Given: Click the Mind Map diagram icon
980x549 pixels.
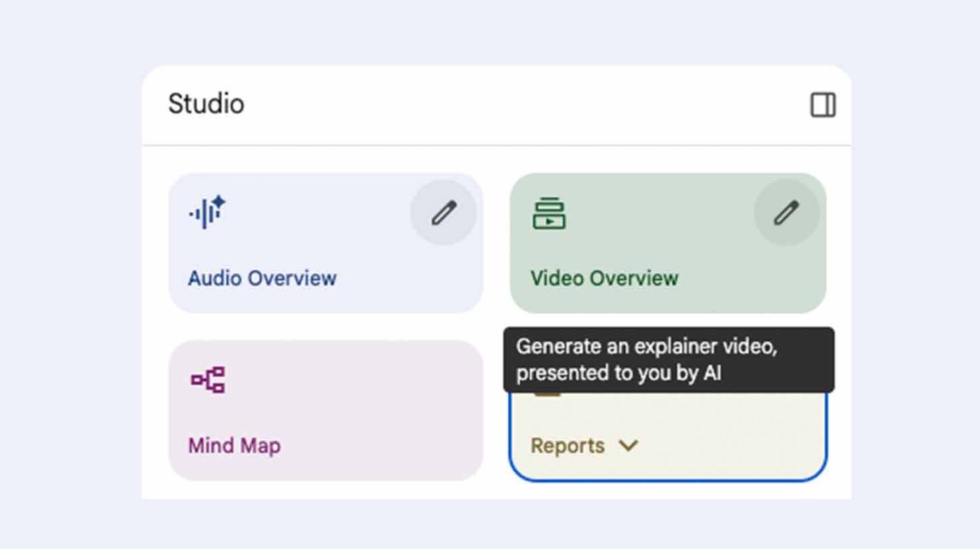Looking at the screenshot, I should (208, 379).
